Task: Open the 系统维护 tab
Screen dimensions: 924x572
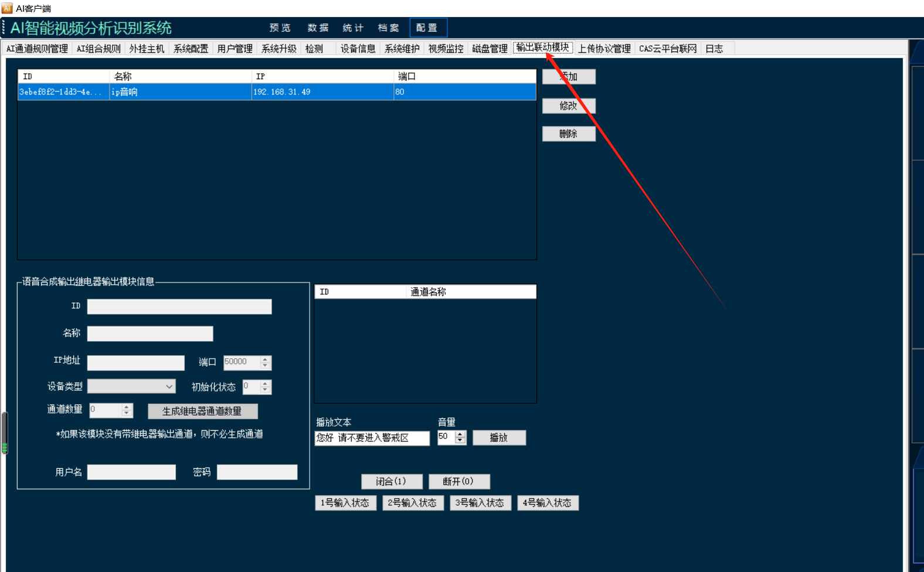Action: coord(402,49)
